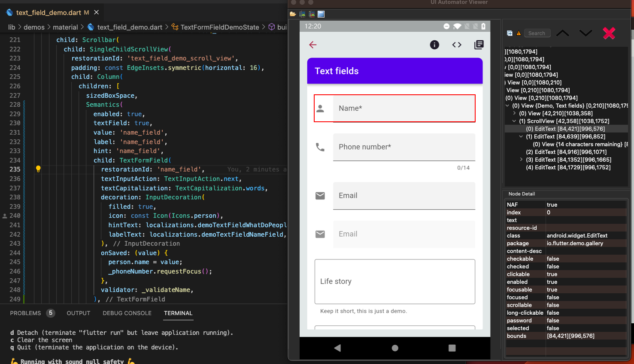Screen dimensions: 634x364
Task: Collapse the ScrollView hierarchy node
Action: 514,121
